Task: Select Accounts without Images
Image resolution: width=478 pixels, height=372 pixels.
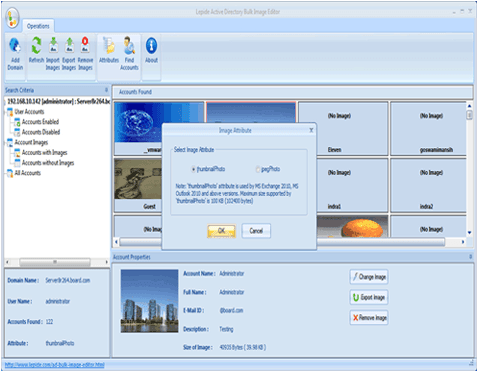Action: click(48, 163)
